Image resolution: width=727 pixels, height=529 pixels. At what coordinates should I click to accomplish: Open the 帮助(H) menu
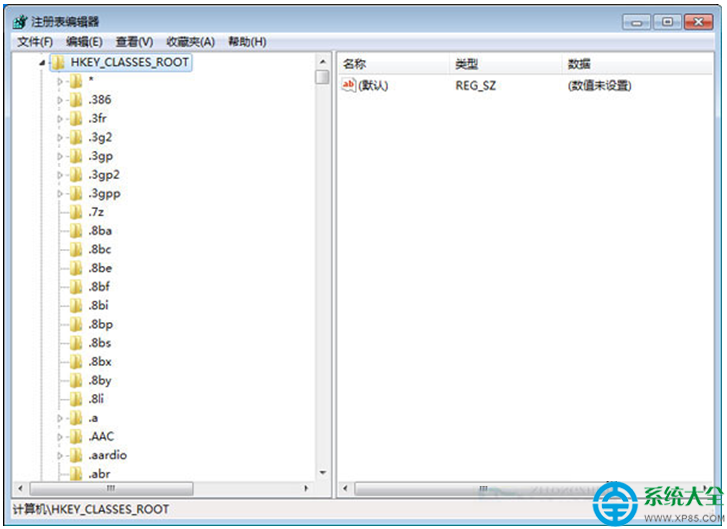(247, 42)
